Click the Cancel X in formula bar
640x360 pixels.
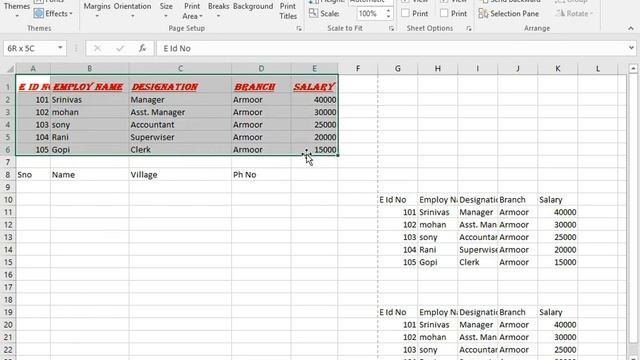tap(97, 48)
